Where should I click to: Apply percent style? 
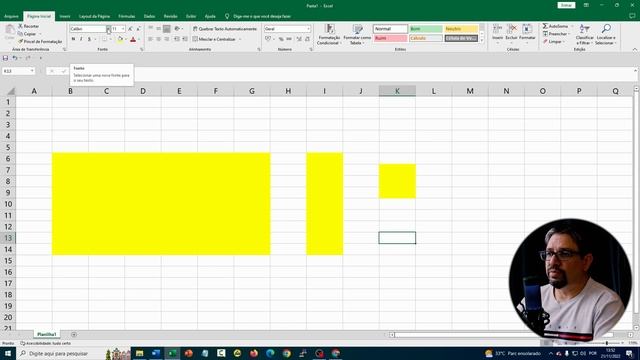pyautogui.click(x=281, y=39)
